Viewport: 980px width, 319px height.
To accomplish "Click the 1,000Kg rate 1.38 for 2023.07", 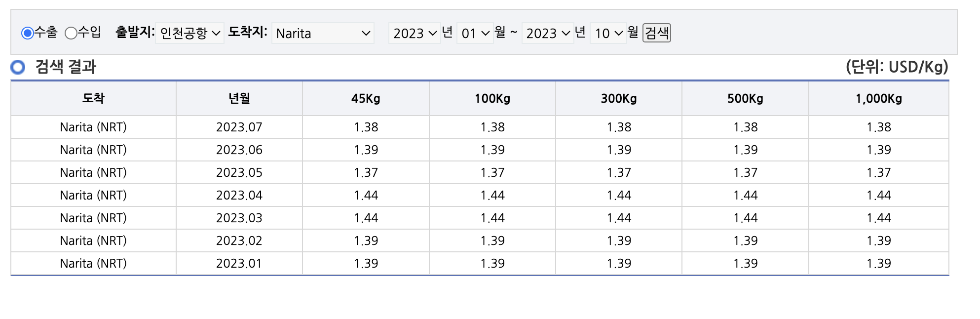I will pyautogui.click(x=879, y=127).
